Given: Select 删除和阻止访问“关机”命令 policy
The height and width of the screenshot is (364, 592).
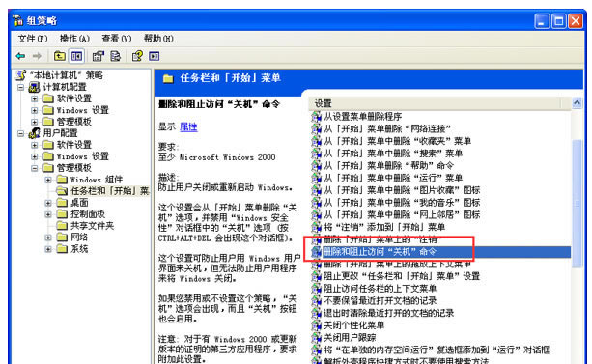Looking at the screenshot, I should [x=380, y=252].
